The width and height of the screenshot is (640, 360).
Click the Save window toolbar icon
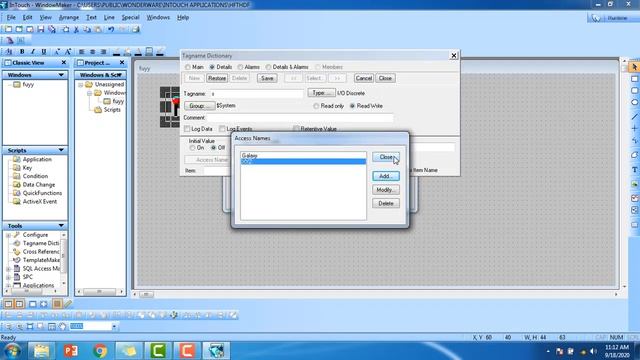[40, 29]
